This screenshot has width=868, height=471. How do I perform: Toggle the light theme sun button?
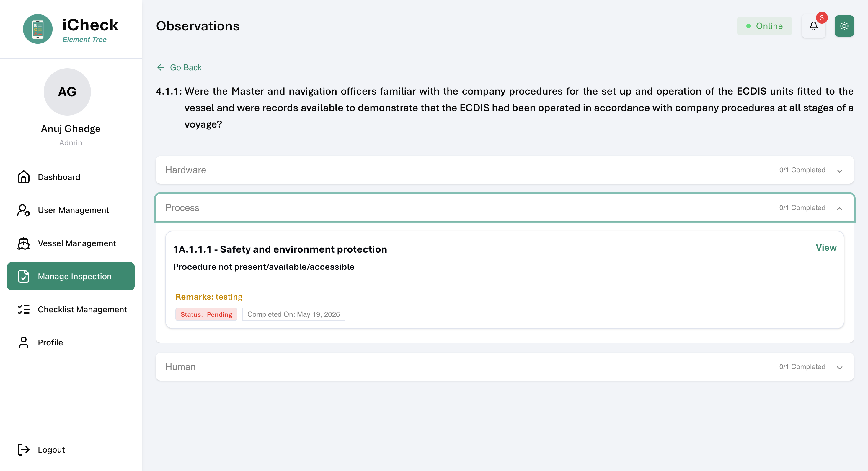[844, 26]
